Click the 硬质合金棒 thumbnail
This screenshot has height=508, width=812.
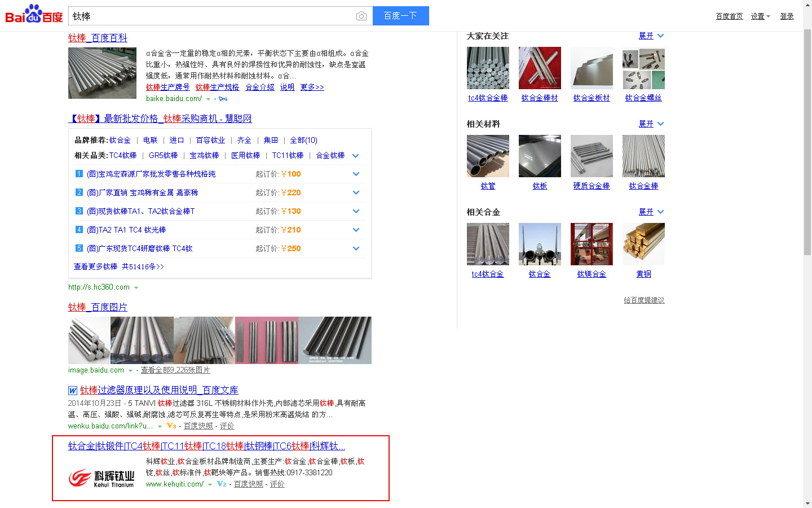click(x=592, y=156)
